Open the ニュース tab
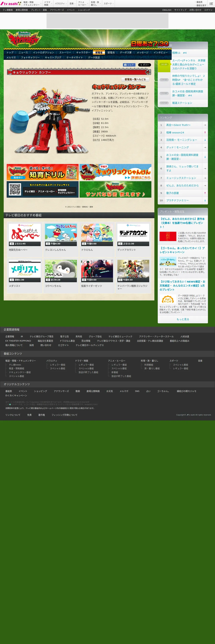Viewport: 215px width, 644px height. point(23,52)
